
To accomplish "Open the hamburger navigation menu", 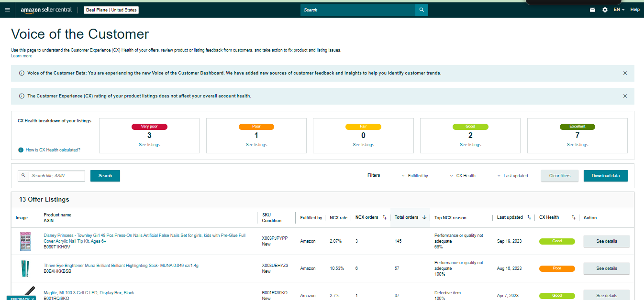I will [7, 10].
